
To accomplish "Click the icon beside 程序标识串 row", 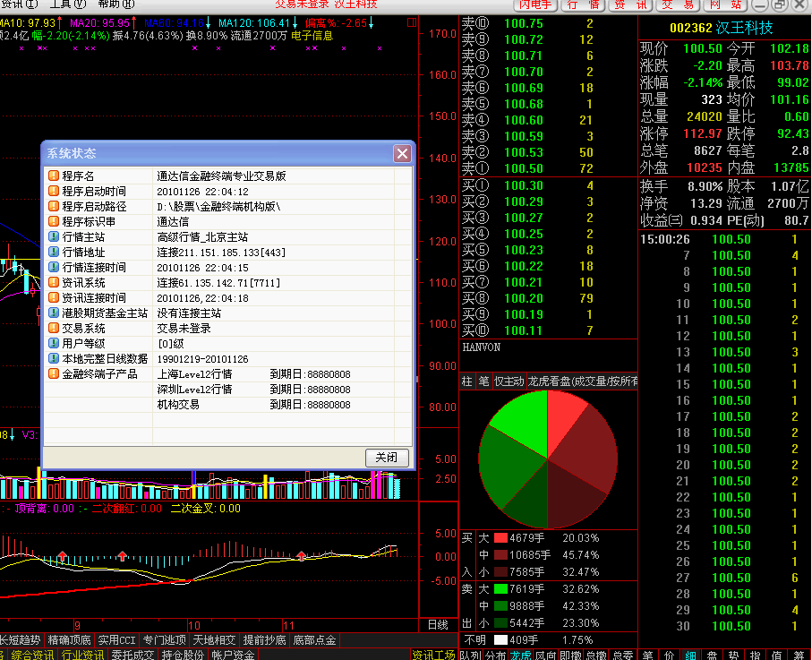I will tap(54, 221).
